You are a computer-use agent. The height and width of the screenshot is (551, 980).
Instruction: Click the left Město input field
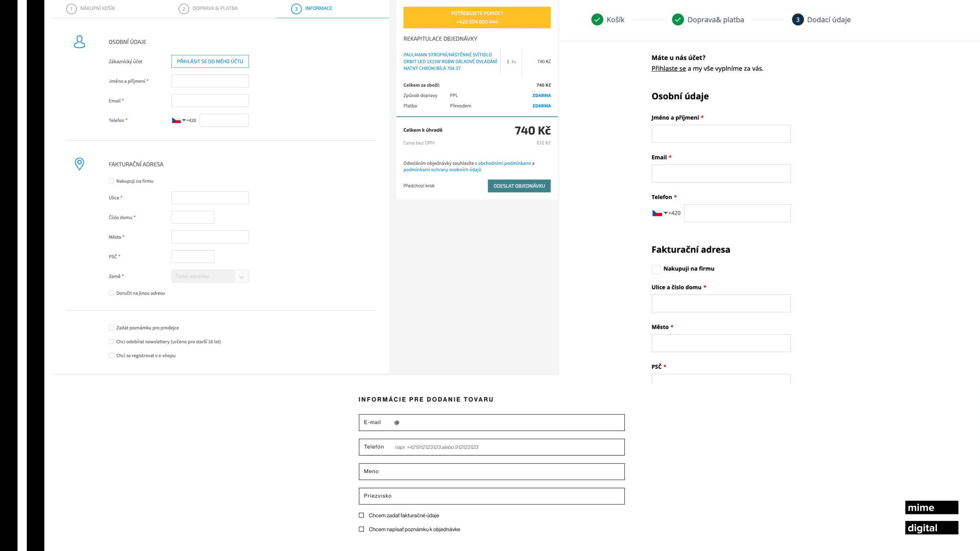(210, 237)
